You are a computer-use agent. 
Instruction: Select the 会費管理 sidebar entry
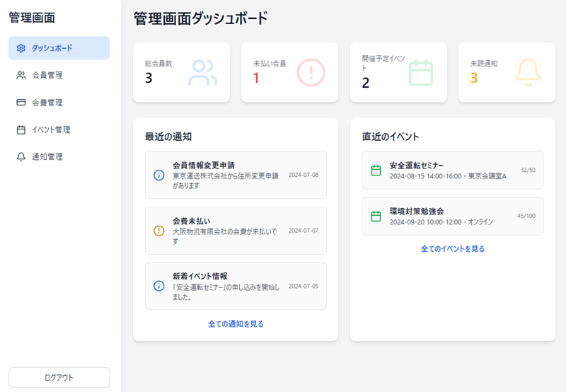coord(59,103)
